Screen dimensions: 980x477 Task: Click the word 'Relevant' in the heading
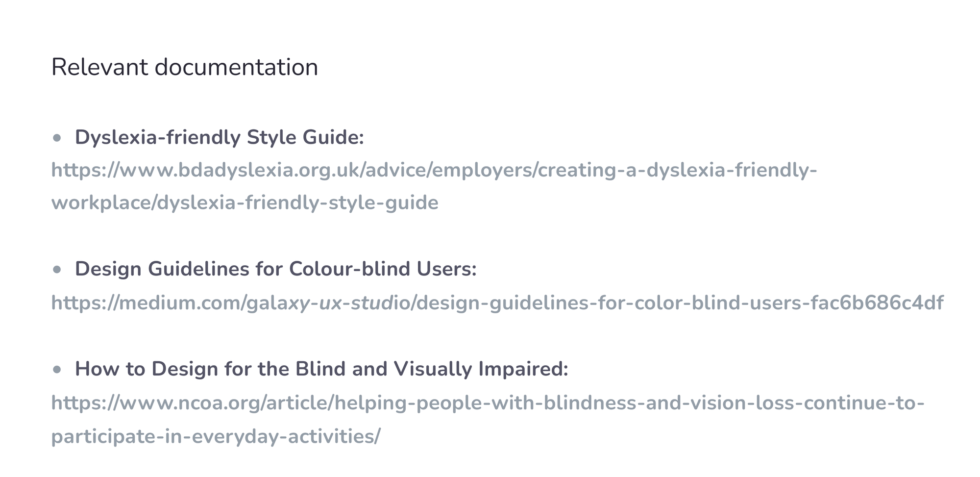(100, 67)
